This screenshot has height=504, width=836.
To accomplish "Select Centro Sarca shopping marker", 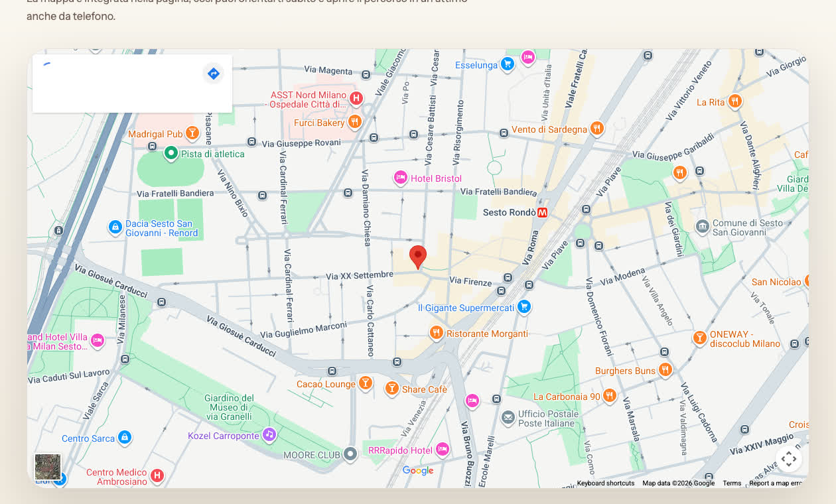I will pyautogui.click(x=124, y=437).
